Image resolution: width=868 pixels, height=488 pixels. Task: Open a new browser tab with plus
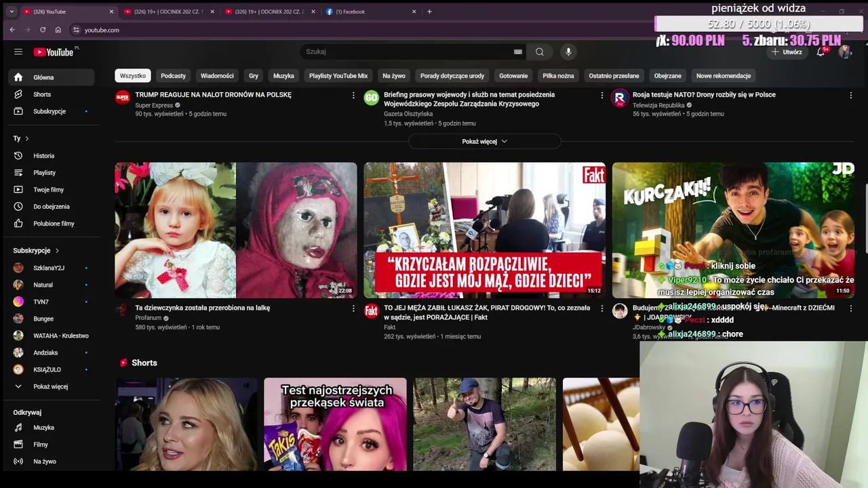(x=429, y=12)
